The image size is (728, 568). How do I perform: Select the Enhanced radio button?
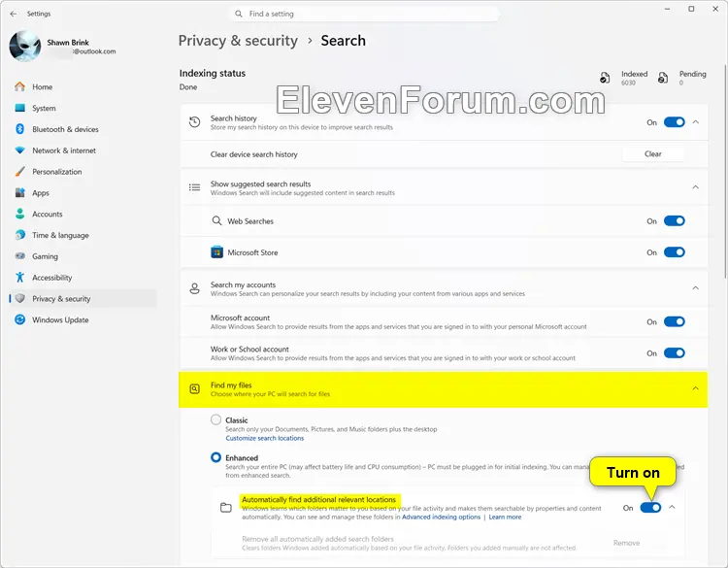tap(215, 457)
